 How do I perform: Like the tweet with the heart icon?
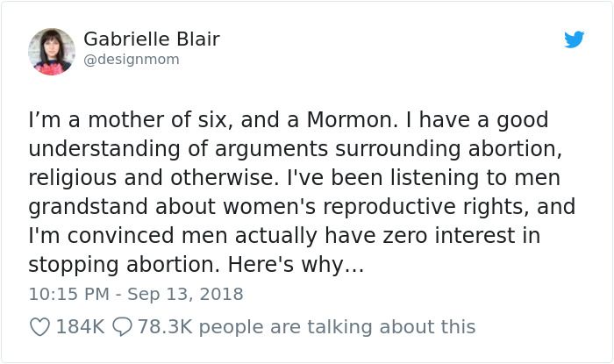point(39,327)
